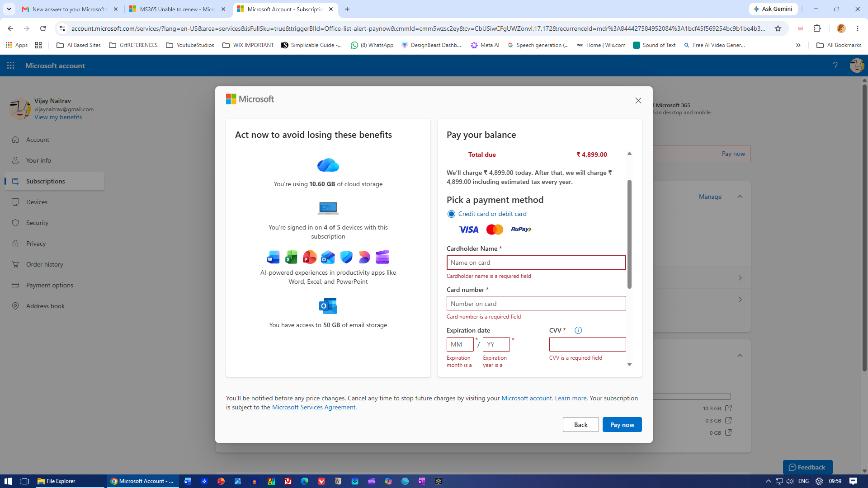The height and width of the screenshot is (488, 868).
Task: Open the 0.3 GB storage external link icon
Action: [728, 420]
